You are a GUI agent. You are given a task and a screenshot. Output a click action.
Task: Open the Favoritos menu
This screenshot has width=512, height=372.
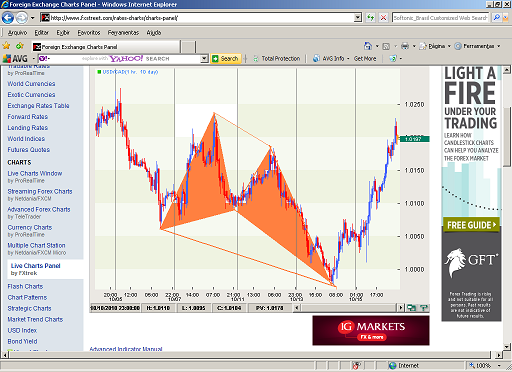pyautogui.click(x=89, y=33)
